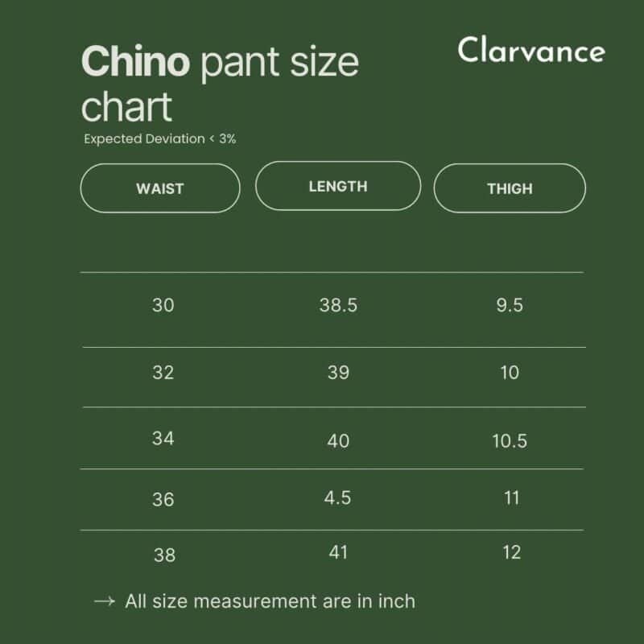Screen dimensions: 644x644
Task: Click the 38.5 length value
Action: click(x=338, y=305)
